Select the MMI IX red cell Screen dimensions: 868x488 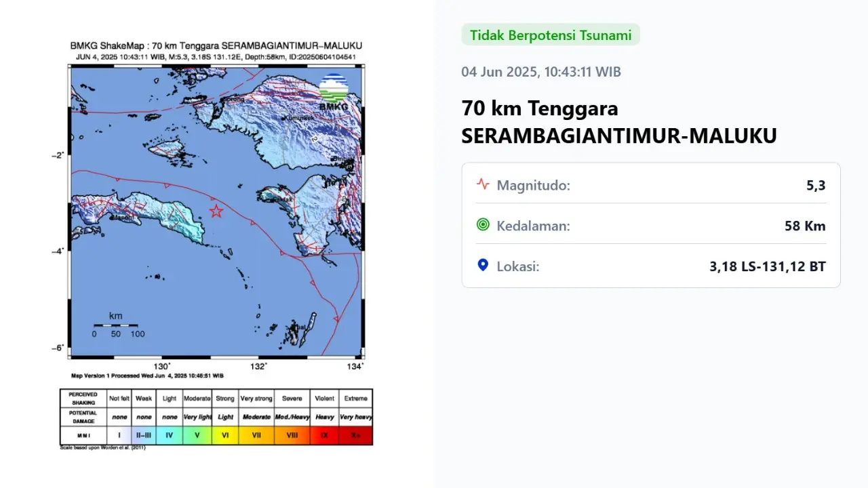tap(324, 435)
